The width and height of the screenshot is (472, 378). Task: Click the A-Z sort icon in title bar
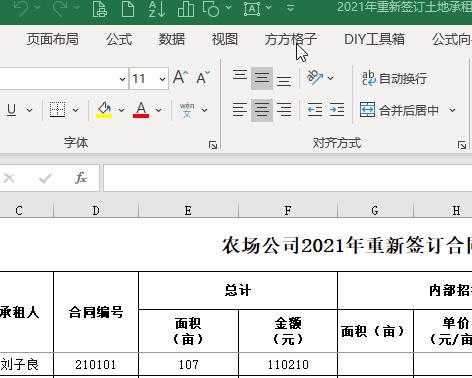click(x=156, y=9)
